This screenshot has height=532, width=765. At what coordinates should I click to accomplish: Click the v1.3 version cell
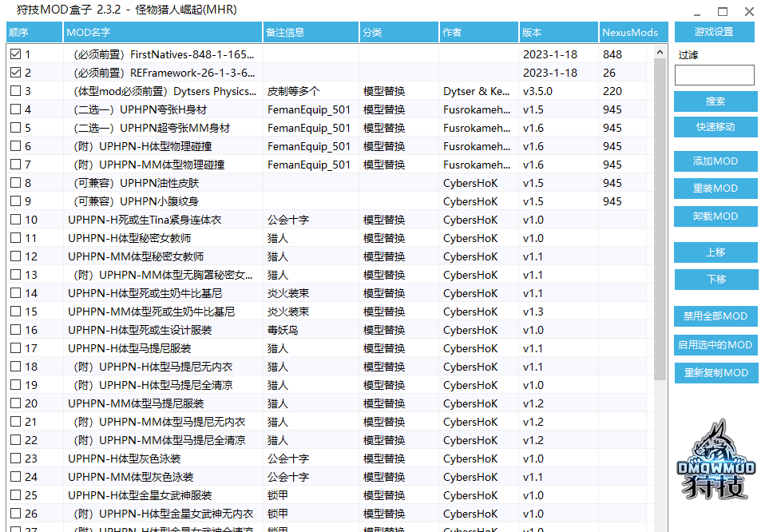pos(533,312)
